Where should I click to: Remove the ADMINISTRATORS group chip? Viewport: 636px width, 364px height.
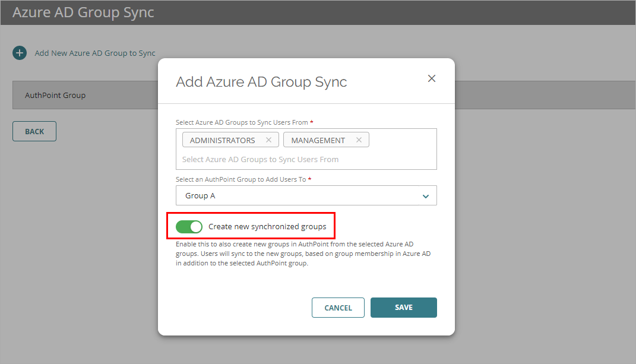pyautogui.click(x=268, y=140)
